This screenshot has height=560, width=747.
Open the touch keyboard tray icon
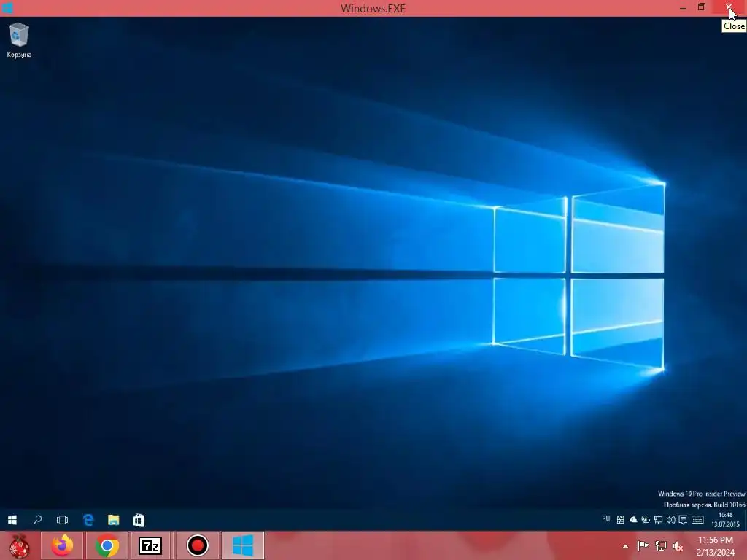pos(697,520)
